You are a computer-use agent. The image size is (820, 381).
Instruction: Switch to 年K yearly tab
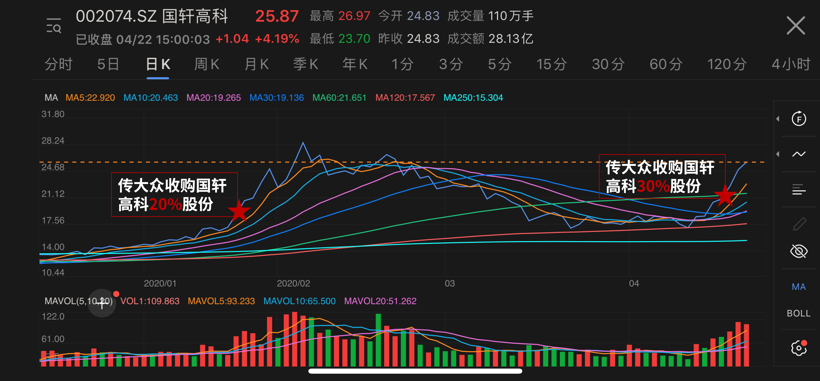click(355, 64)
